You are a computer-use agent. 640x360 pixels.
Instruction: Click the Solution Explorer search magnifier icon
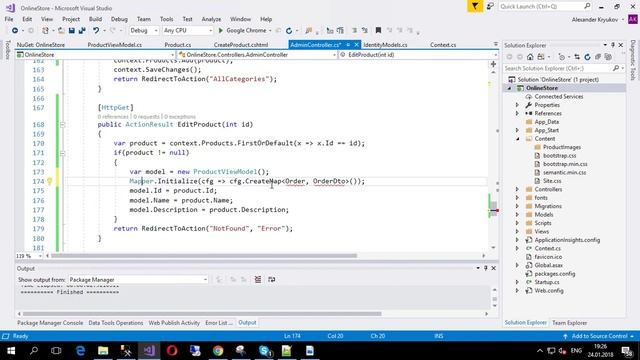616,69
